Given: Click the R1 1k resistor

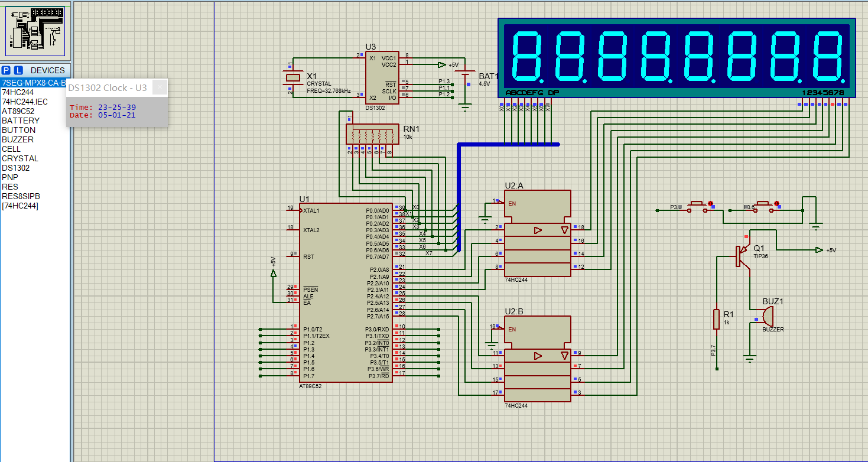Looking at the screenshot, I should [x=717, y=319].
